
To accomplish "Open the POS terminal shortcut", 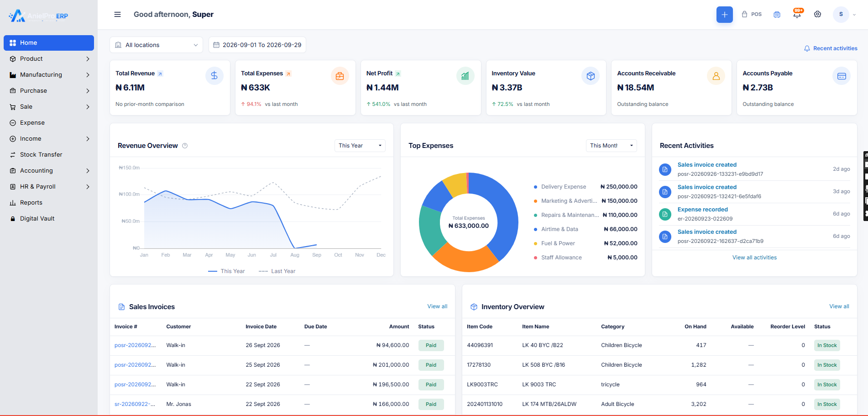I will click(752, 15).
